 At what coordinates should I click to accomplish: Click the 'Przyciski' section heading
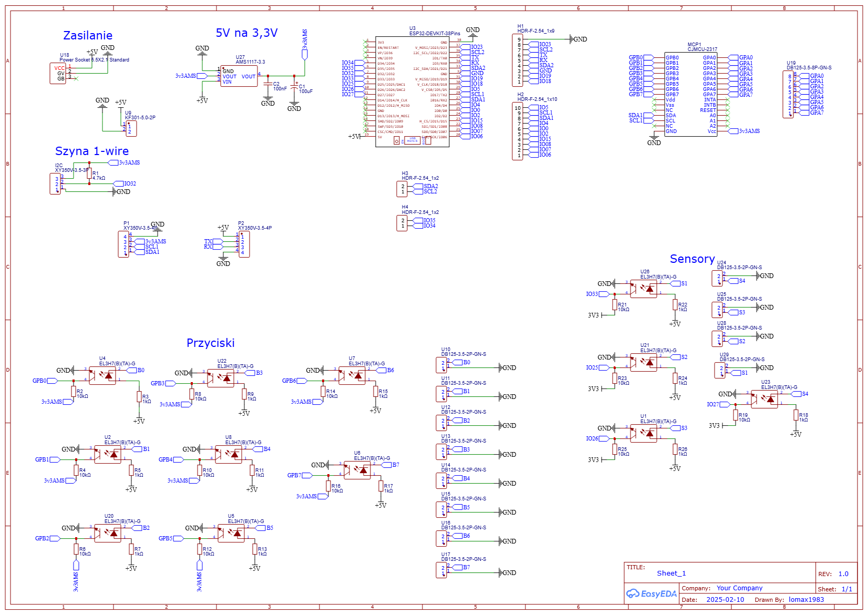(210, 343)
